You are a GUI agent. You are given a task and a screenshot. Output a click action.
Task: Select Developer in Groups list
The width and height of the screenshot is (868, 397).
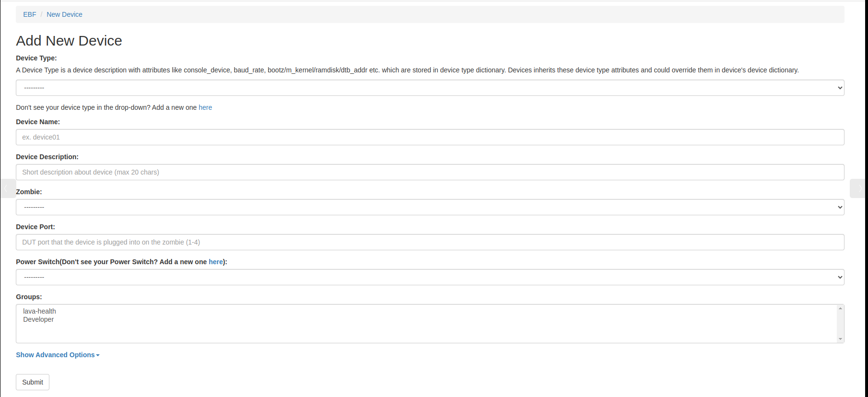tap(38, 319)
